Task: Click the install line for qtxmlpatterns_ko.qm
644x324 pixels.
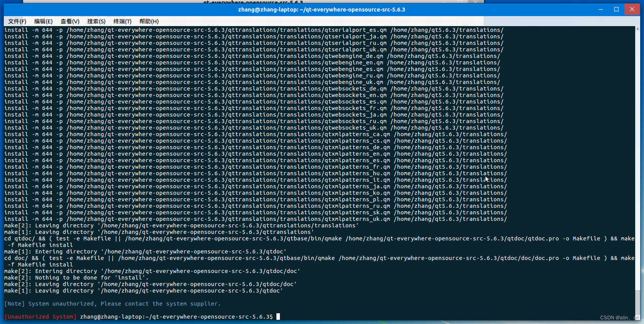Action: [x=256, y=193]
